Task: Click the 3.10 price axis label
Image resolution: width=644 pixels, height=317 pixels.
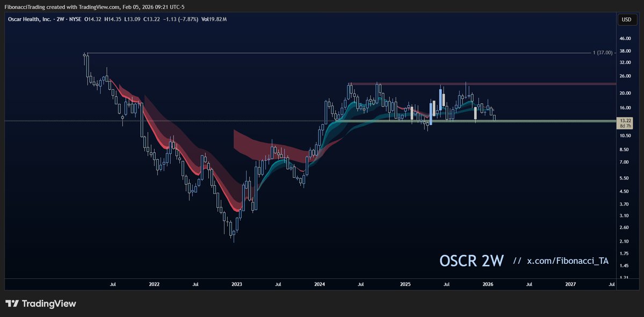Action: (x=625, y=215)
